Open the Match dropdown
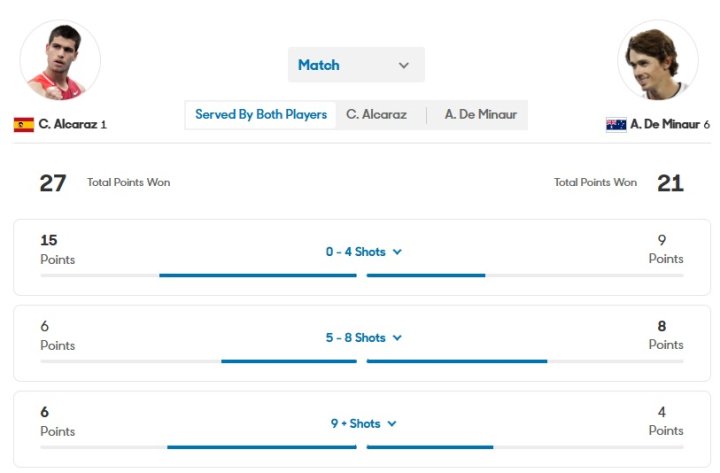This screenshot has width=720, height=473. (x=355, y=65)
